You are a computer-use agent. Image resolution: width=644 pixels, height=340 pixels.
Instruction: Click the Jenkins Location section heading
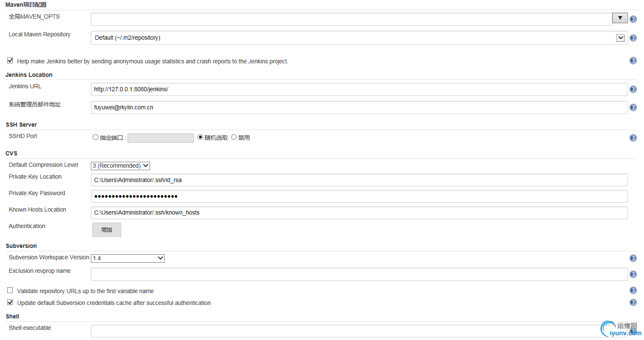click(29, 75)
